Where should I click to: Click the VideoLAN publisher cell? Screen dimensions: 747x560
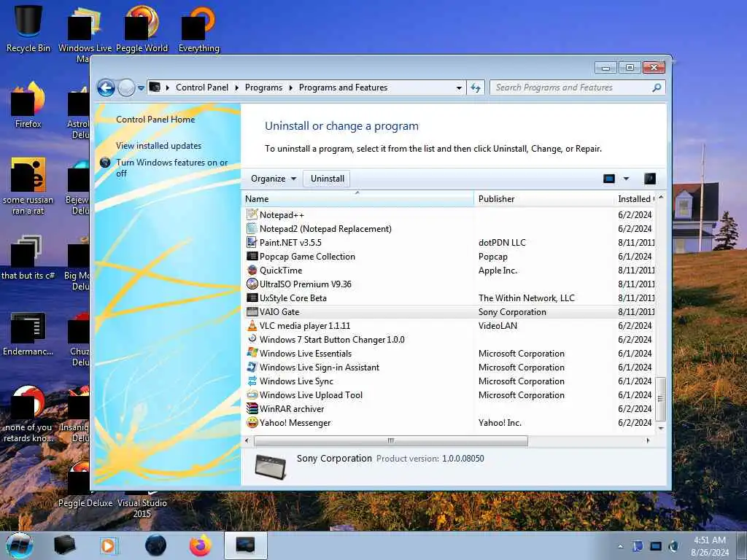pyautogui.click(x=498, y=326)
